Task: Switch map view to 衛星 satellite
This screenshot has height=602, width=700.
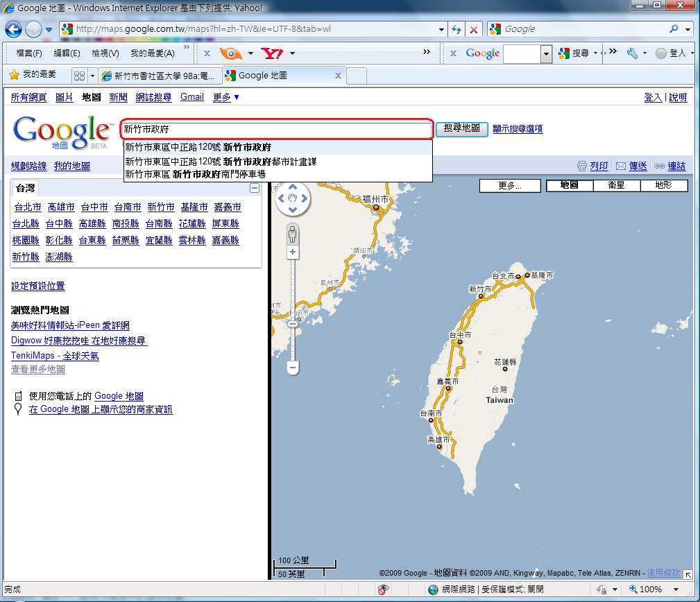Action: click(616, 185)
